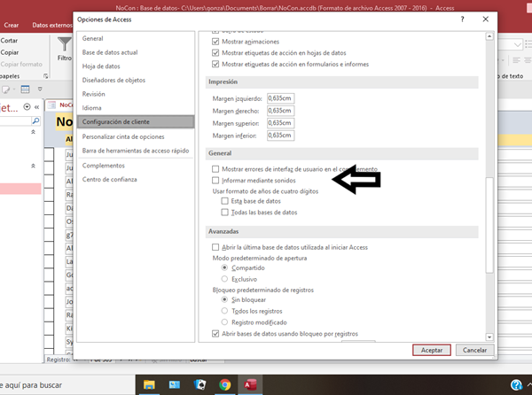Image resolution: width=532 pixels, height=395 pixels.
Task: Click scroll down arrow in options panel
Action: (x=489, y=337)
